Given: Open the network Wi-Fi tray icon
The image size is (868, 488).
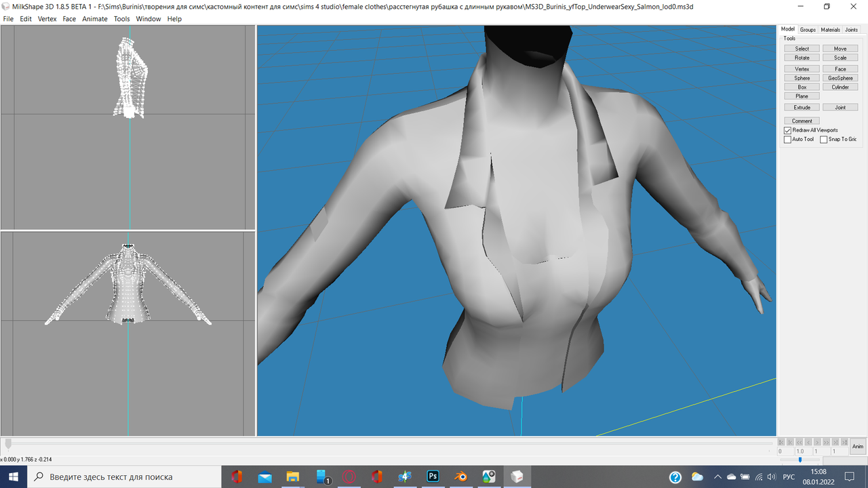Looking at the screenshot, I should (759, 477).
